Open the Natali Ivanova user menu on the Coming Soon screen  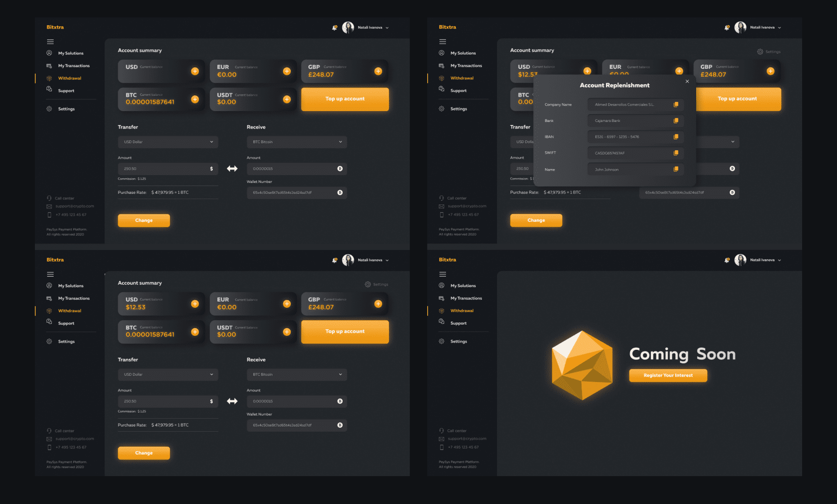pyautogui.click(x=763, y=260)
